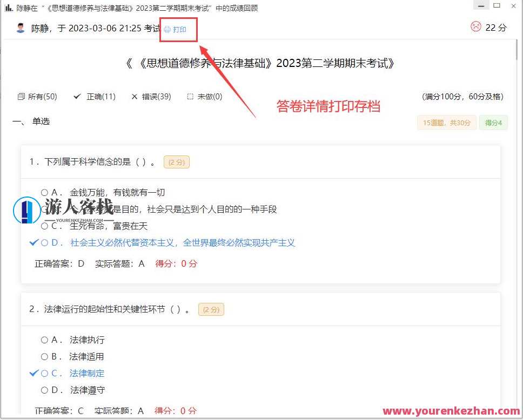523x420 pixels.
Task: Click the chart icon in the window title bar
Action: point(8,8)
